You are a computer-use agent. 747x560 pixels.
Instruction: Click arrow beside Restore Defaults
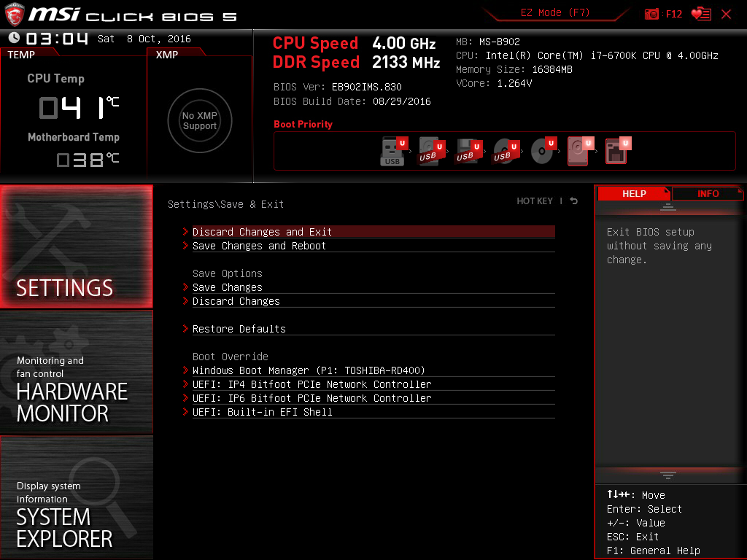186,329
